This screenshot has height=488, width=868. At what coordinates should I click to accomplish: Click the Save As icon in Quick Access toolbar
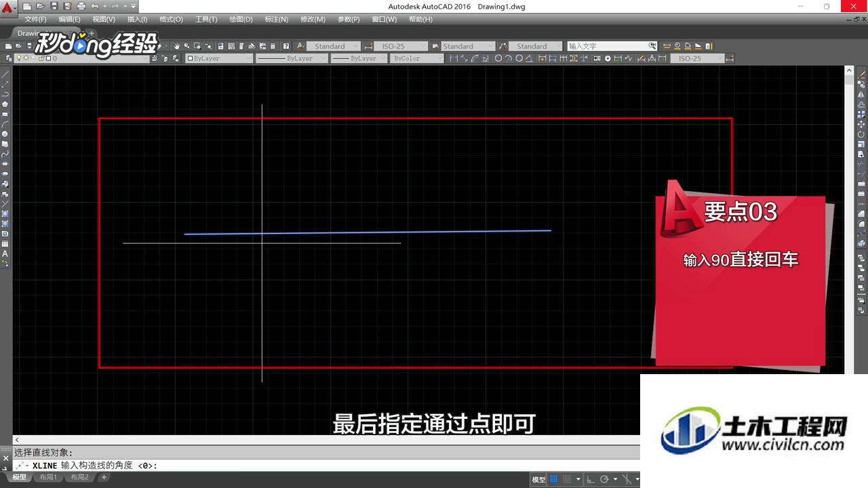(68, 6)
